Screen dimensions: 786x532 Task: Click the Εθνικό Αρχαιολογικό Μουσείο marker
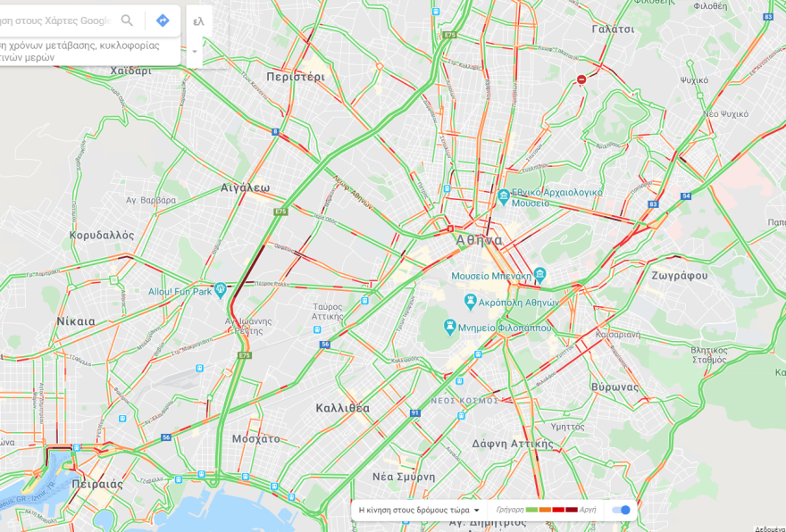click(503, 196)
